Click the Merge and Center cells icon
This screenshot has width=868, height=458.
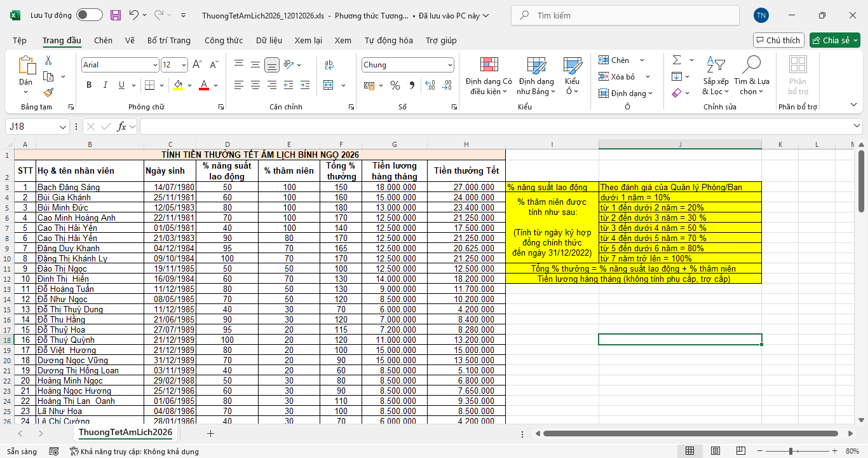click(x=329, y=85)
